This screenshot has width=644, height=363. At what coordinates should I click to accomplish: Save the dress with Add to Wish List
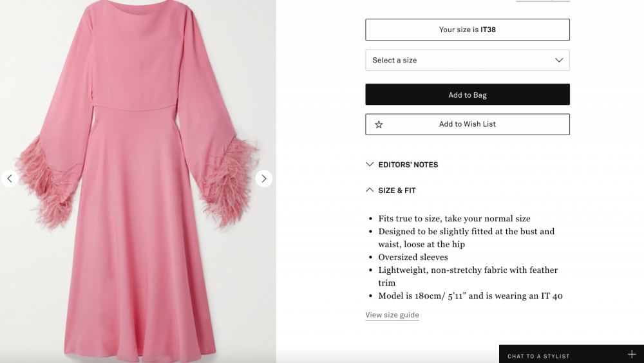(467, 124)
